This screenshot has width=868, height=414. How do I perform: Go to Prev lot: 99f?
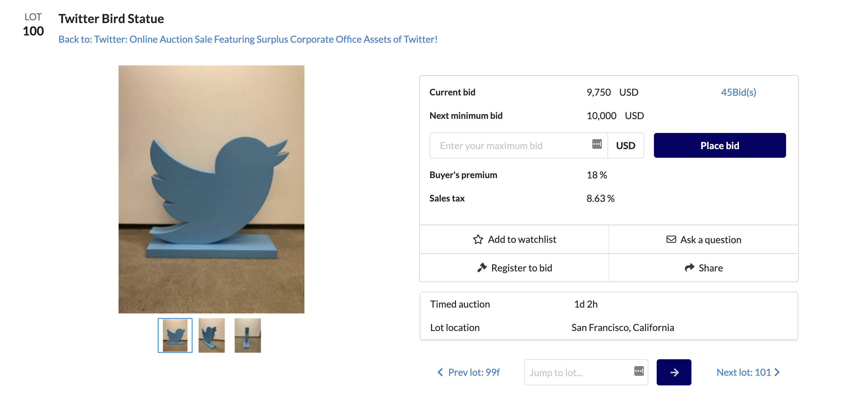[x=474, y=372]
